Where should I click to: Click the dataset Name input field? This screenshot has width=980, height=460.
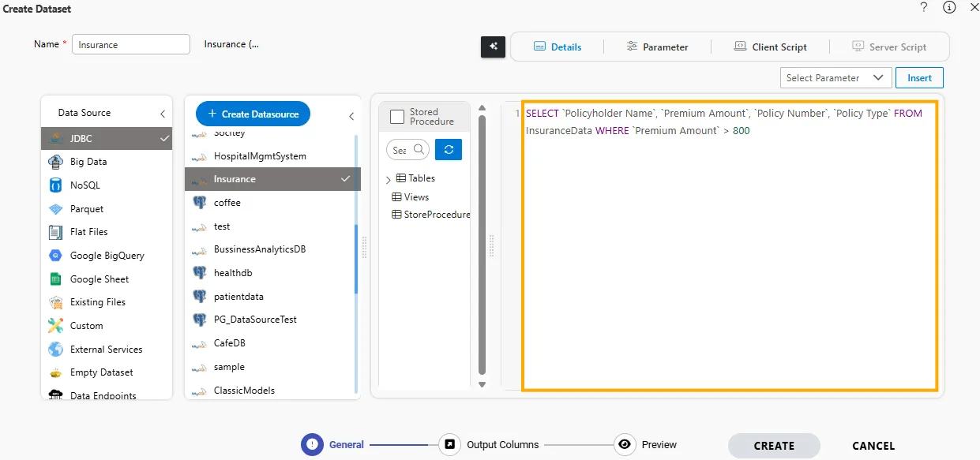point(131,45)
